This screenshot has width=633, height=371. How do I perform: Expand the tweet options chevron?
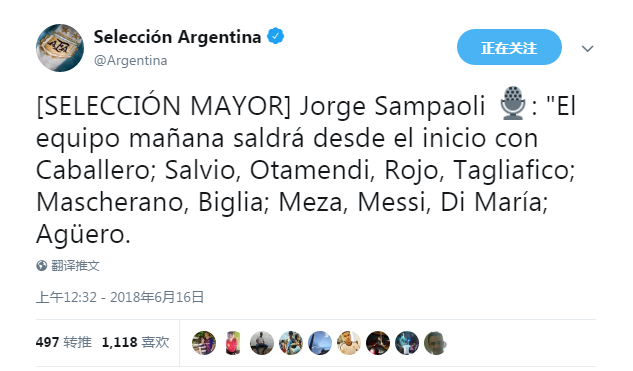(x=587, y=49)
